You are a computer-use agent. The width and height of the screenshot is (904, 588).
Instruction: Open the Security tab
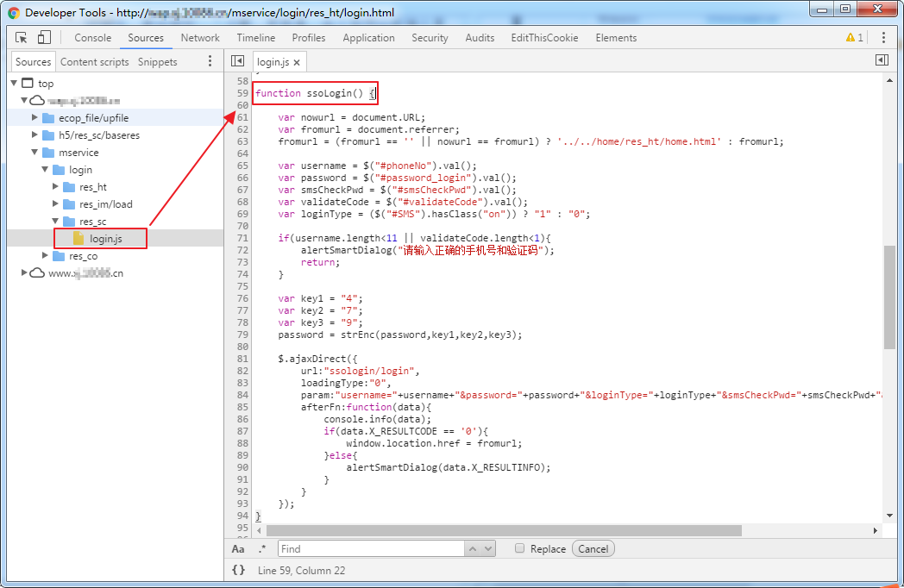click(x=430, y=37)
